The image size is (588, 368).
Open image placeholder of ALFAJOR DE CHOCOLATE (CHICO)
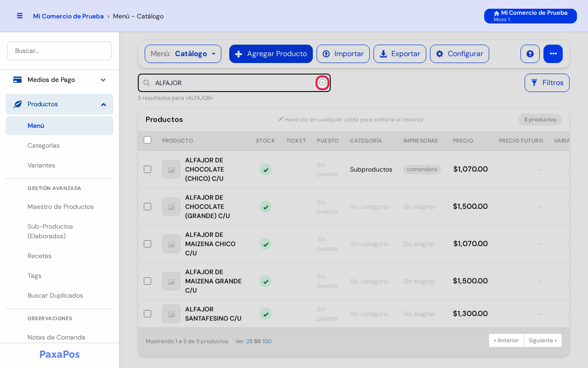[171, 169]
